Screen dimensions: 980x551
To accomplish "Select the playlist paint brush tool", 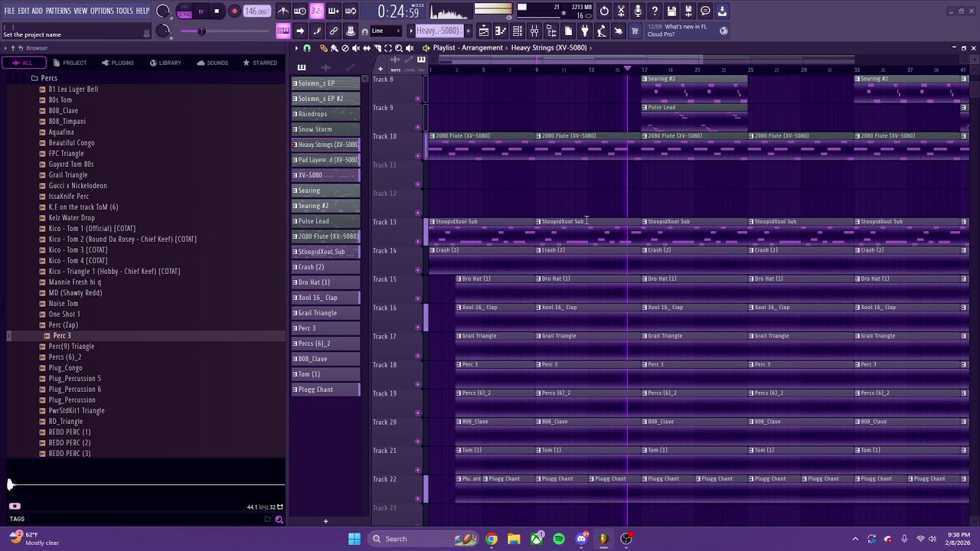I will [x=334, y=48].
